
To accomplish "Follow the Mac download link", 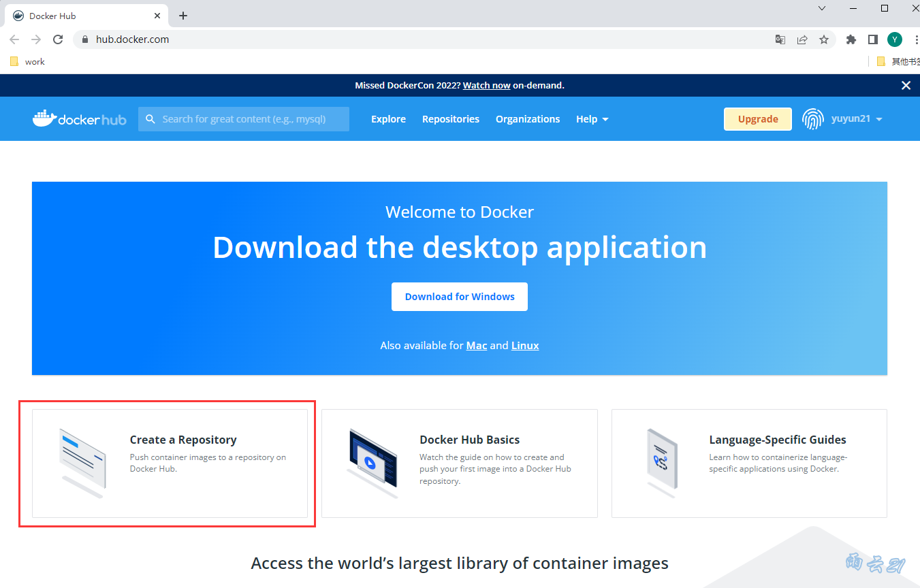I will (477, 346).
